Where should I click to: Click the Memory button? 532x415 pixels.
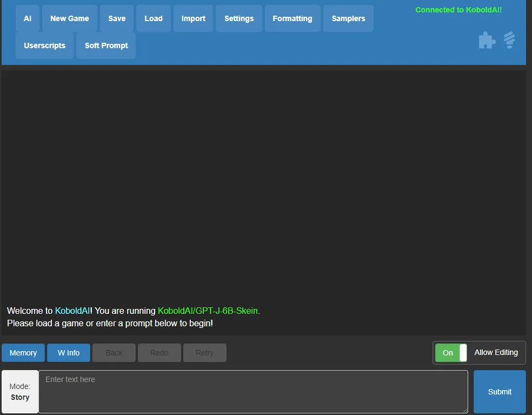[23, 353]
